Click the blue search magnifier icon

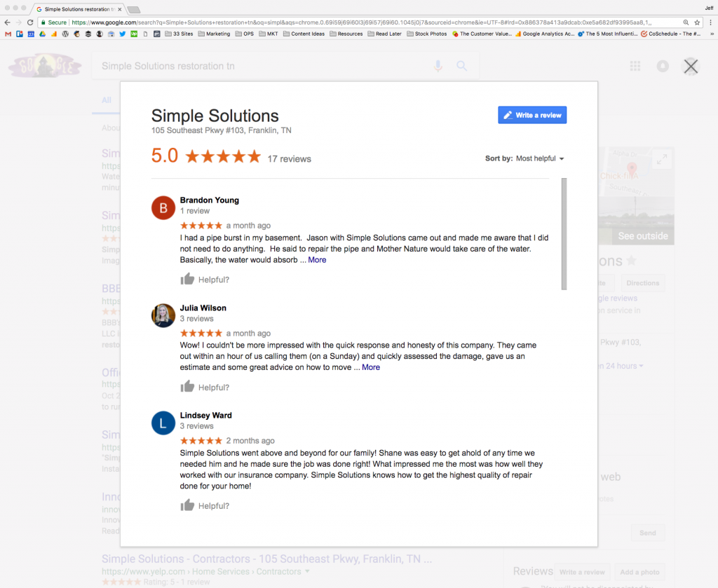point(461,66)
